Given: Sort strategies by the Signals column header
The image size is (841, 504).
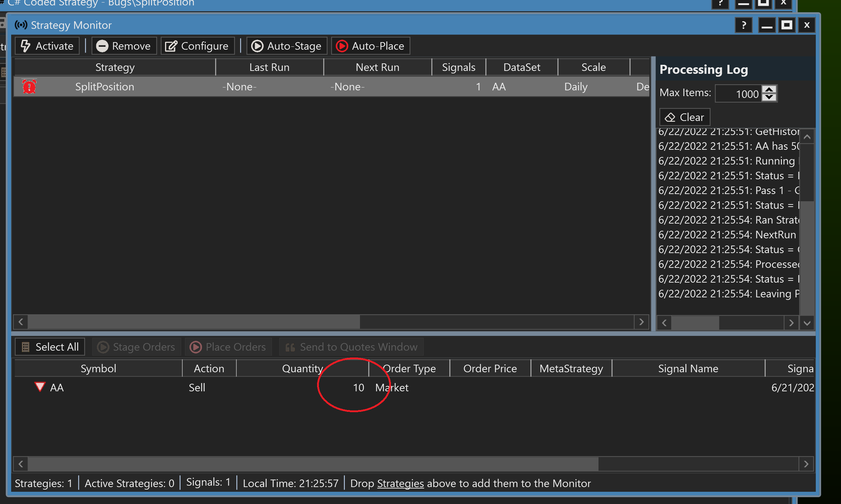Looking at the screenshot, I should click(458, 67).
